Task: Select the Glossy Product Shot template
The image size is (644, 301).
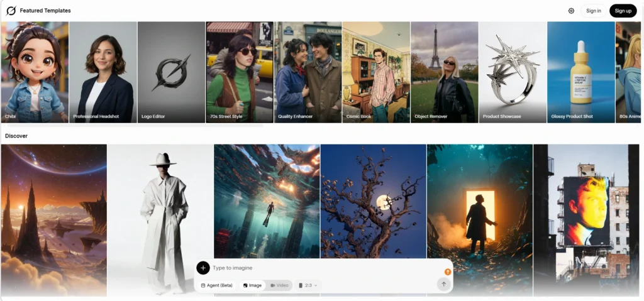Action: coord(580,72)
